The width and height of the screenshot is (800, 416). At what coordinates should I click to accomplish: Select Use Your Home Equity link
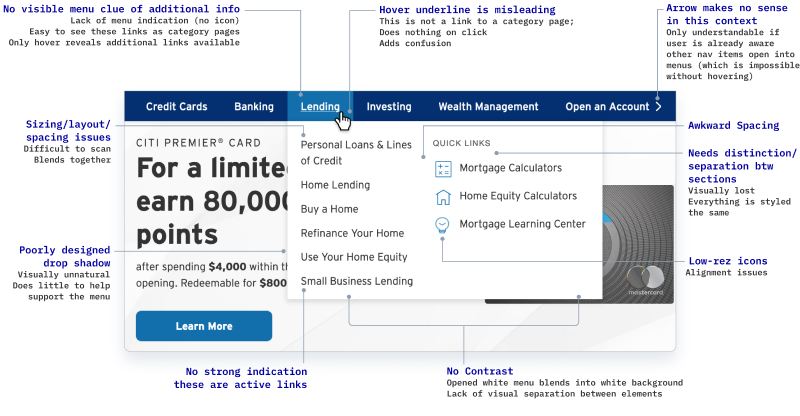354,257
